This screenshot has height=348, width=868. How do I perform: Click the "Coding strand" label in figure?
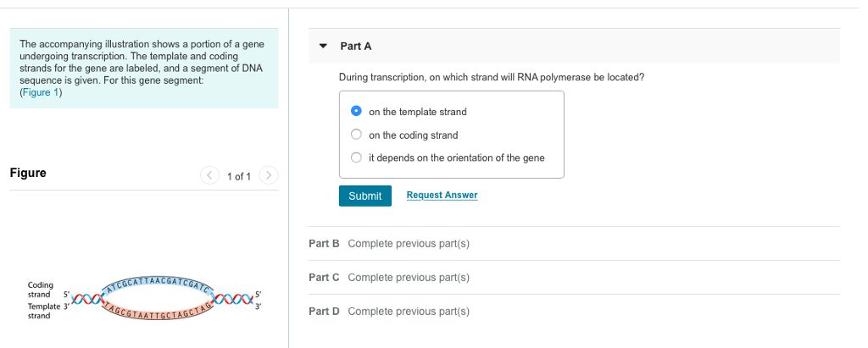click(41, 290)
